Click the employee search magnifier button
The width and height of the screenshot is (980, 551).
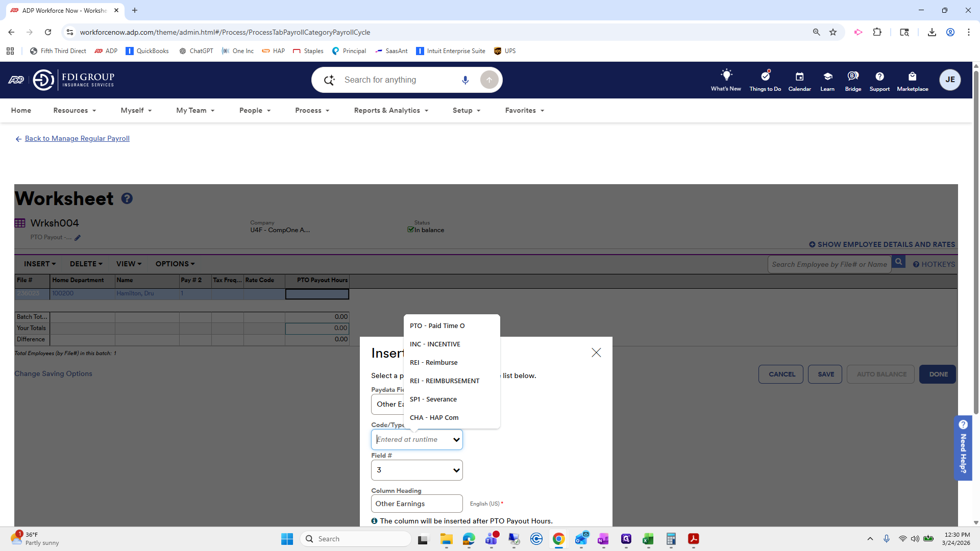(898, 262)
